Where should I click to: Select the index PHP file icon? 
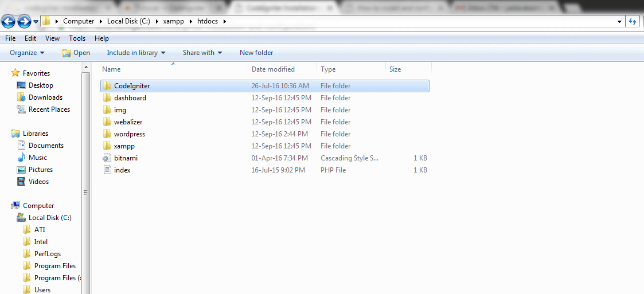pyautogui.click(x=107, y=170)
